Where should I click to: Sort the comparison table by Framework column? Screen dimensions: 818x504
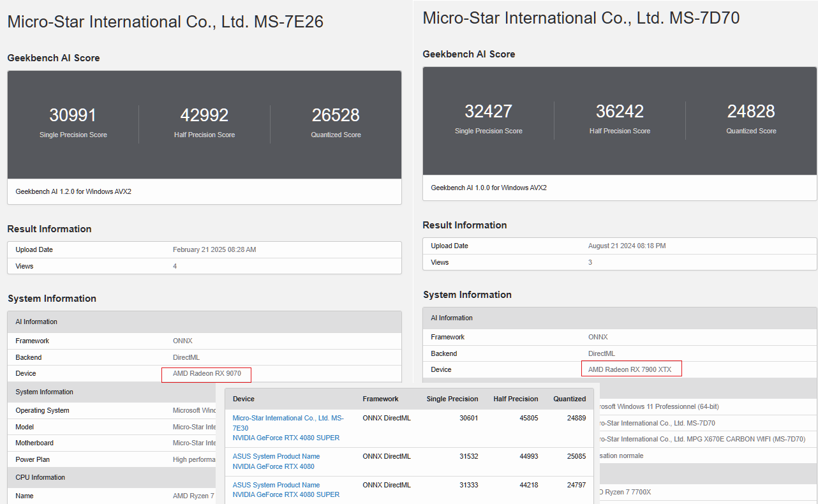click(380, 399)
